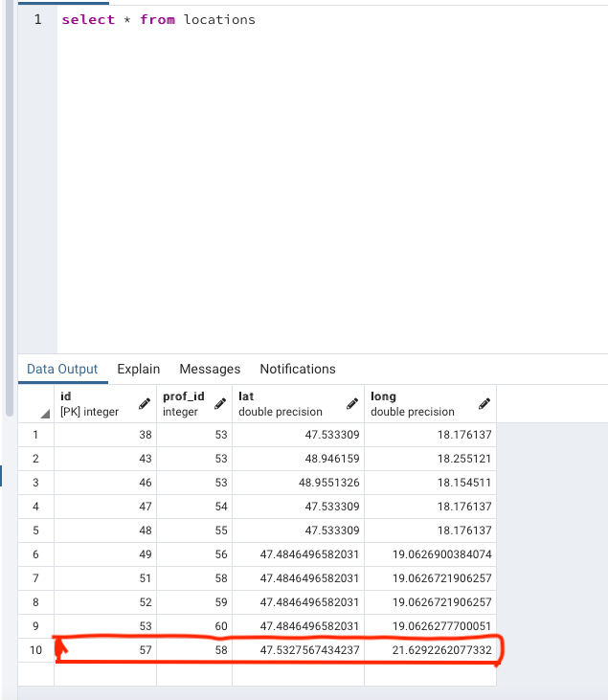Viewport: 608px width, 700px height.
Task: Select the id column header
Action: click(105, 403)
